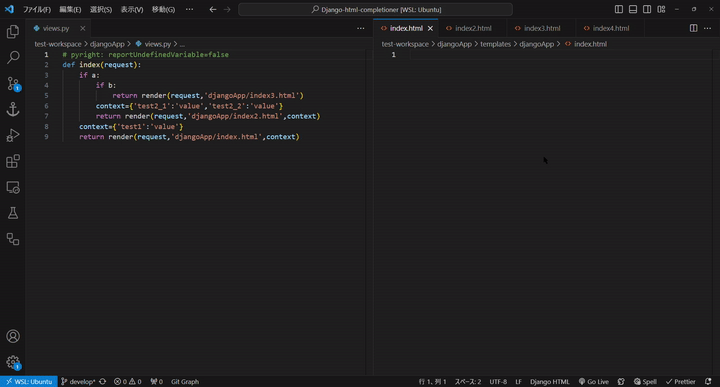The width and height of the screenshot is (720, 387).
Task: Close the index.html tab
Action: 430,28
